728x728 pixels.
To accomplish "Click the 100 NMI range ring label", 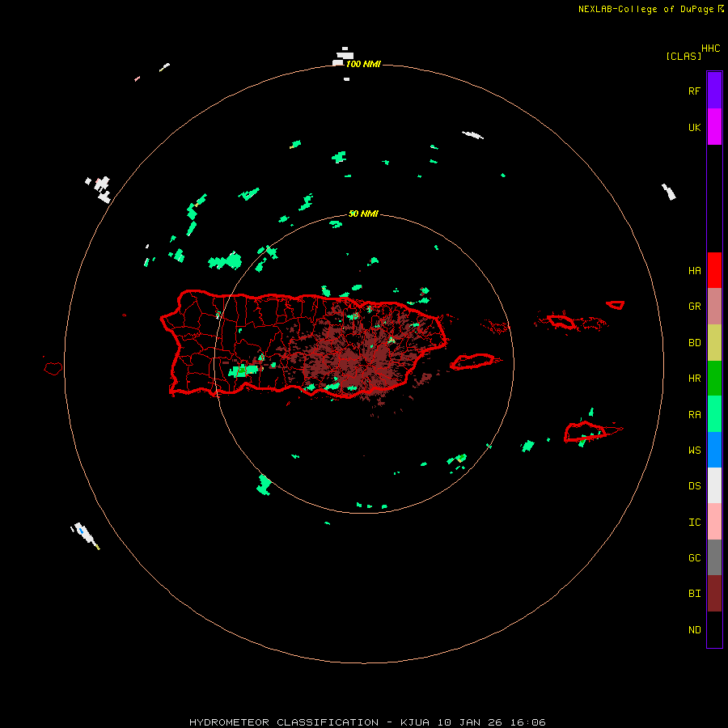I will 363,64.
